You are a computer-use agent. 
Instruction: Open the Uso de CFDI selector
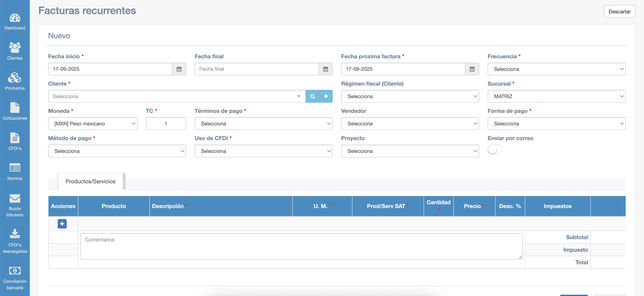(263, 151)
